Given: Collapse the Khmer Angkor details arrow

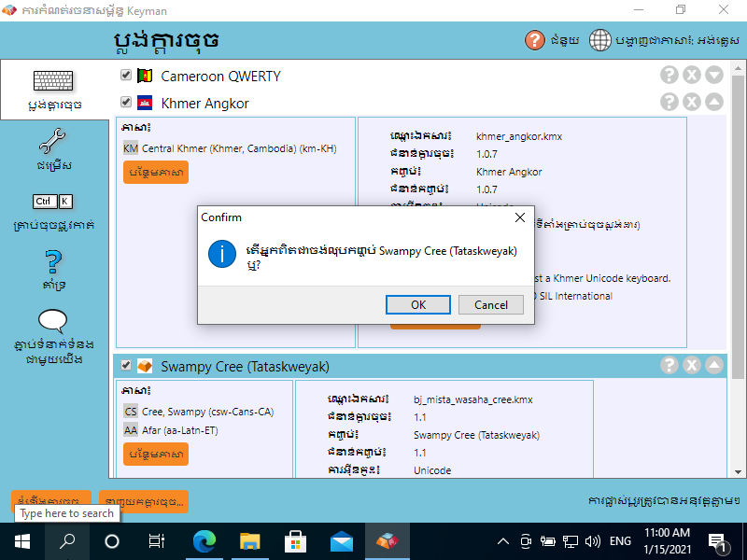Looking at the screenshot, I should coord(714,102).
